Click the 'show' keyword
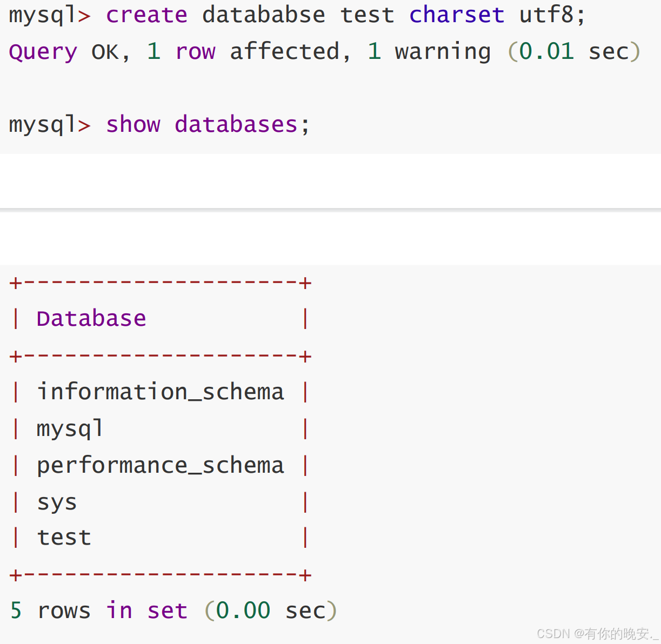 133,125
